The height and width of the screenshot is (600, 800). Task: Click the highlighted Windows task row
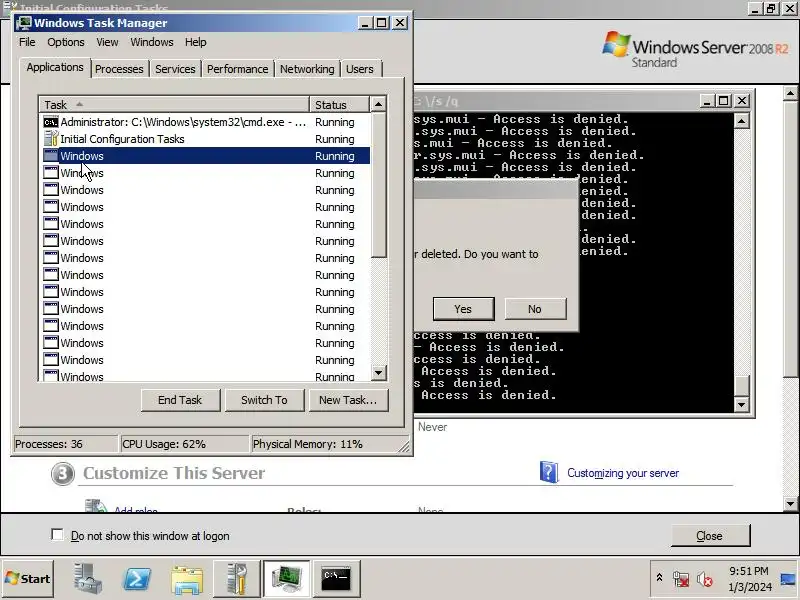click(x=206, y=156)
